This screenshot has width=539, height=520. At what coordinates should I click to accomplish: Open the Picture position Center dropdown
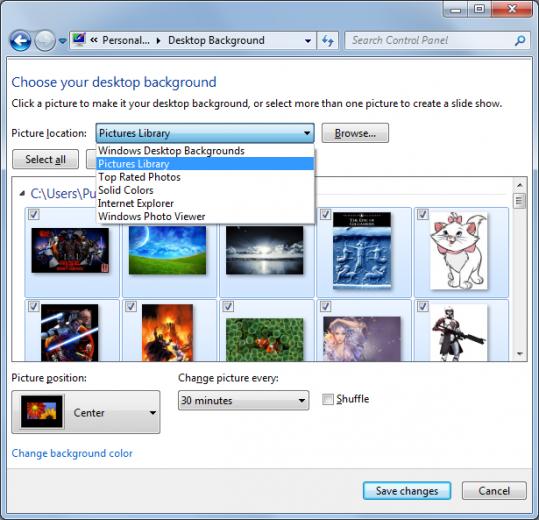coord(86,412)
